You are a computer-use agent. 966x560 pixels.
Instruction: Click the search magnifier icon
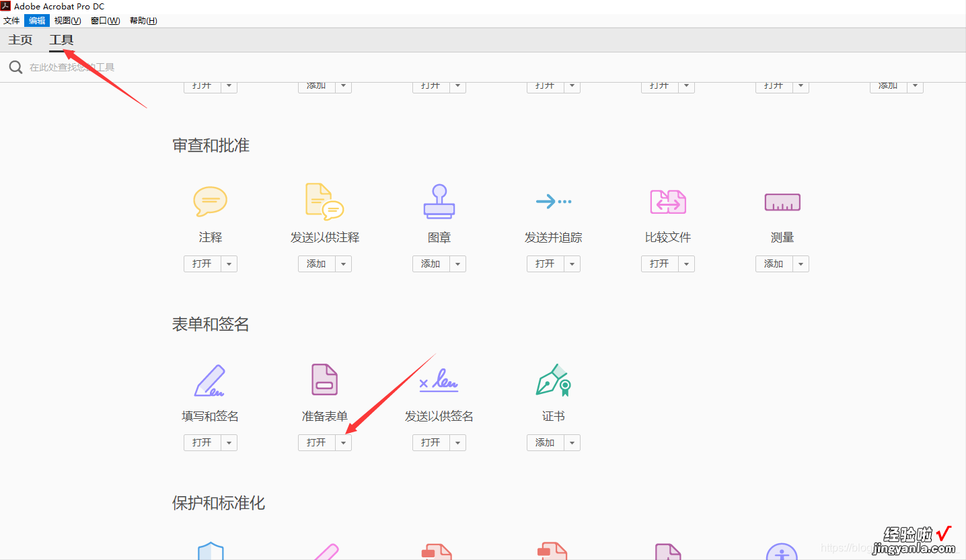tap(15, 67)
